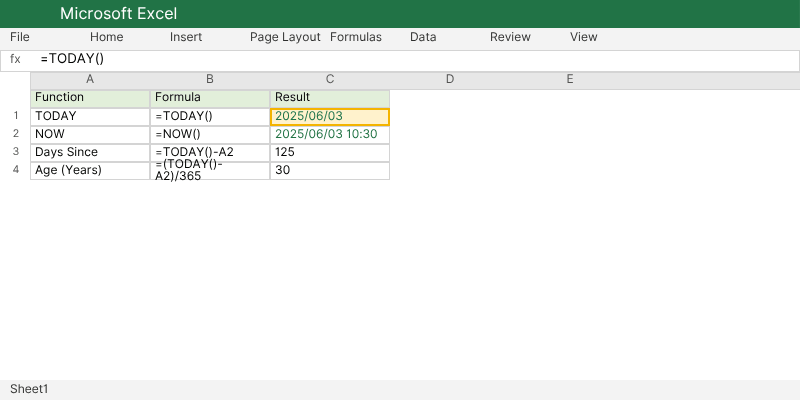Select the cell with =(TODAY()-A2)/365
Screen dimensions: 800x400
210,170
